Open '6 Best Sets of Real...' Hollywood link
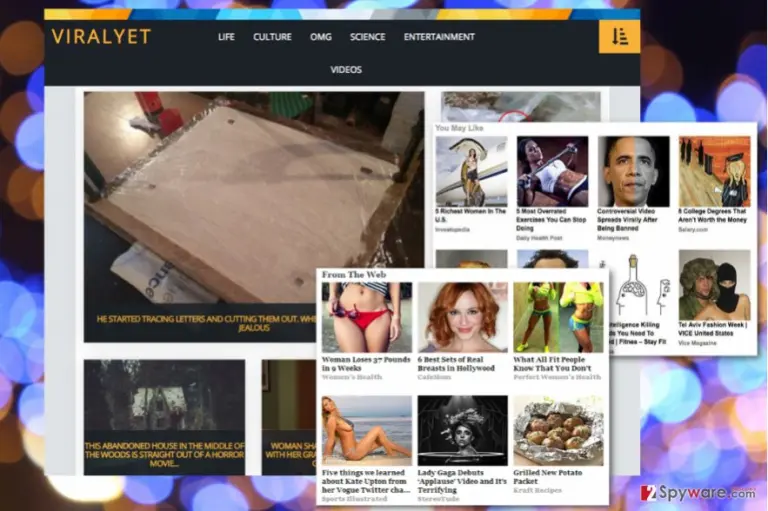The width and height of the screenshot is (768, 511). [x=456, y=364]
